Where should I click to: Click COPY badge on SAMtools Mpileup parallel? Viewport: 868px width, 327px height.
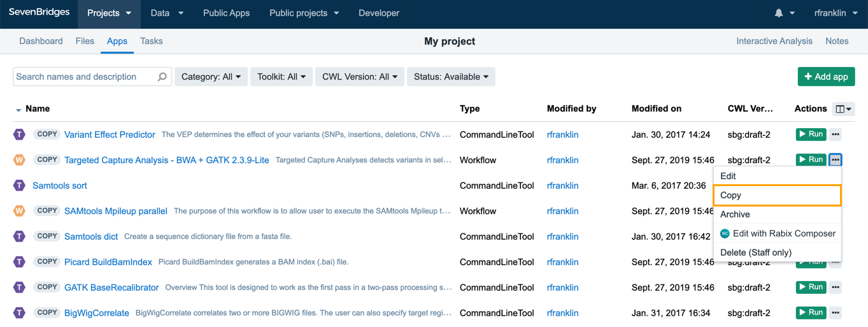coord(47,210)
